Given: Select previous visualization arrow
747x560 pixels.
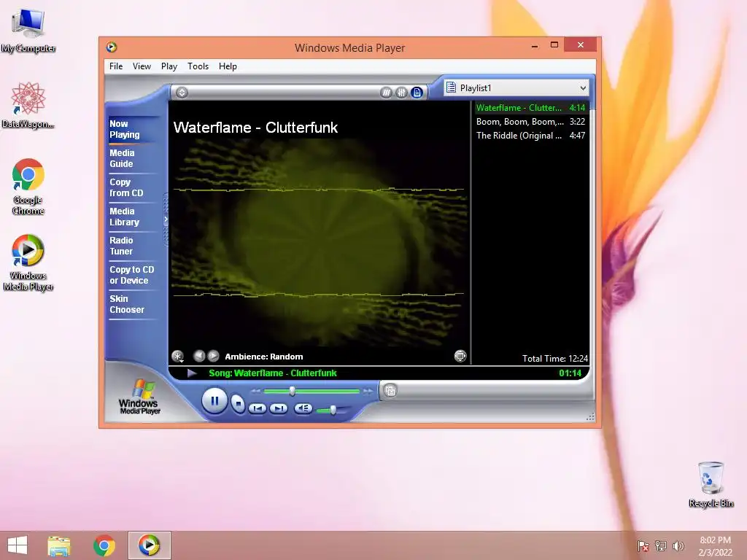Looking at the screenshot, I should [199, 356].
